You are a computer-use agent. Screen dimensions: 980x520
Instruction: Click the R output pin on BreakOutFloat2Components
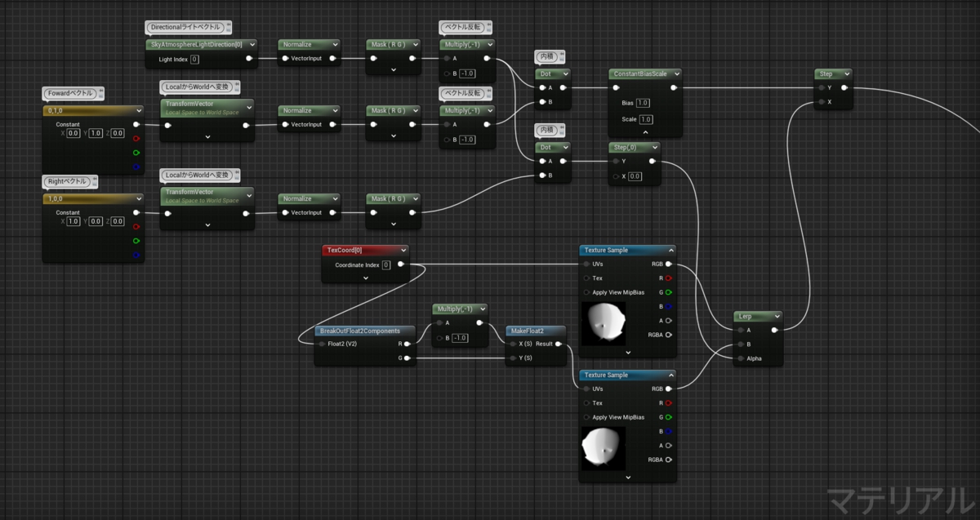coord(407,344)
